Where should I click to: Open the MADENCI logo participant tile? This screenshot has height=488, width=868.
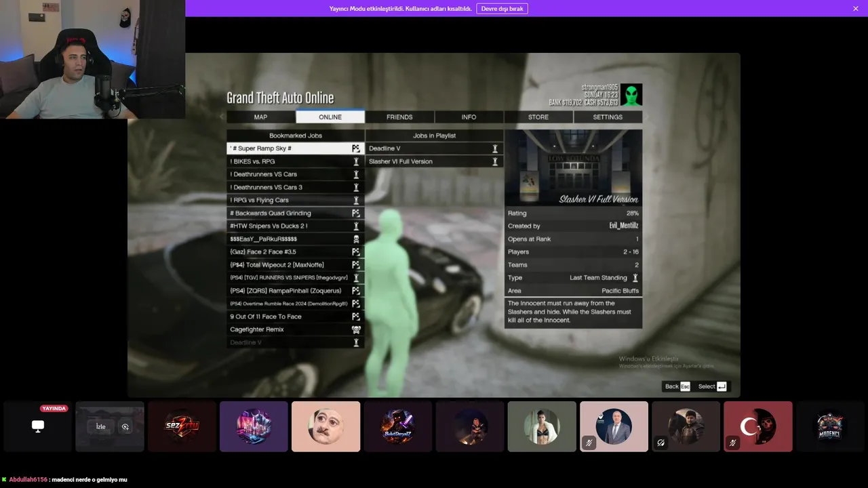pyautogui.click(x=829, y=426)
